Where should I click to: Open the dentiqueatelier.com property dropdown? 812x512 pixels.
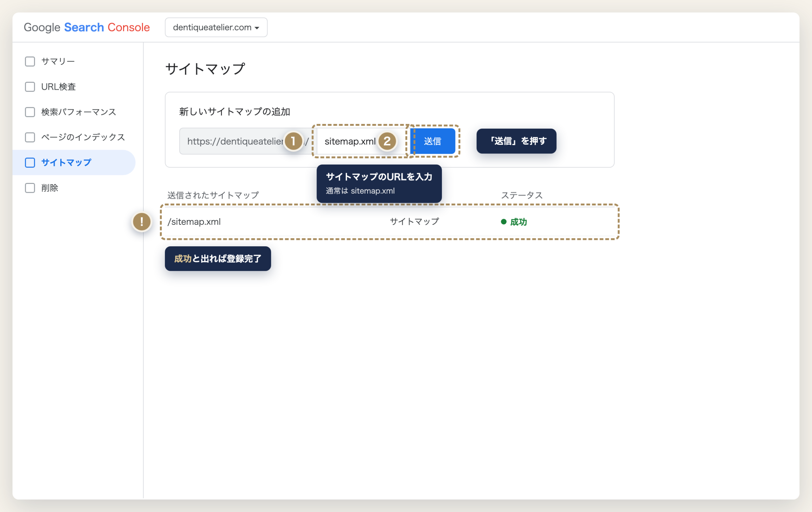[x=216, y=27]
